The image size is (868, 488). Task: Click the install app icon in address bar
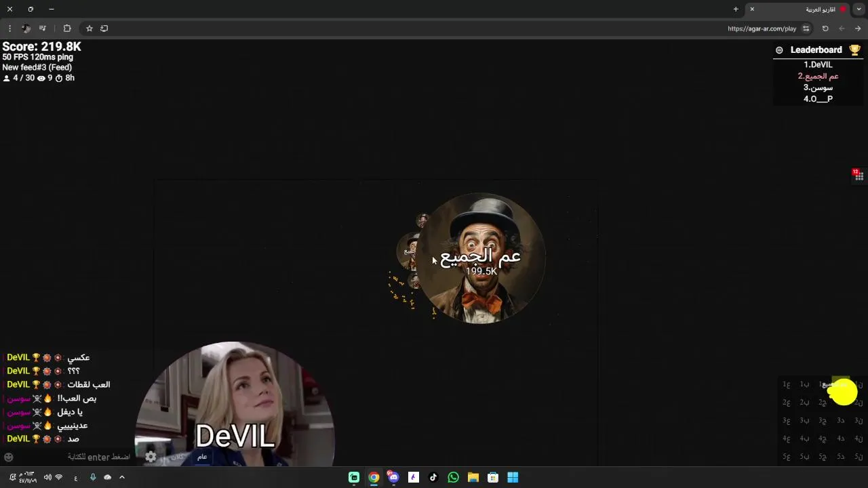[x=104, y=28]
